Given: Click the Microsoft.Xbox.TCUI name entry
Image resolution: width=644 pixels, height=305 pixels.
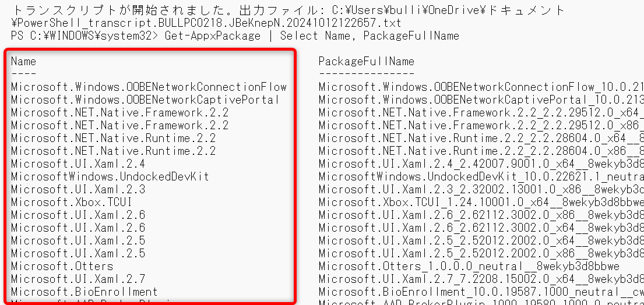Looking at the screenshot, I should pos(72,202).
